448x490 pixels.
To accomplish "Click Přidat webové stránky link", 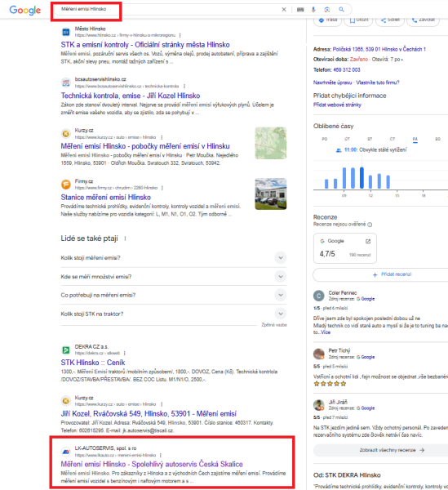I will (337, 105).
